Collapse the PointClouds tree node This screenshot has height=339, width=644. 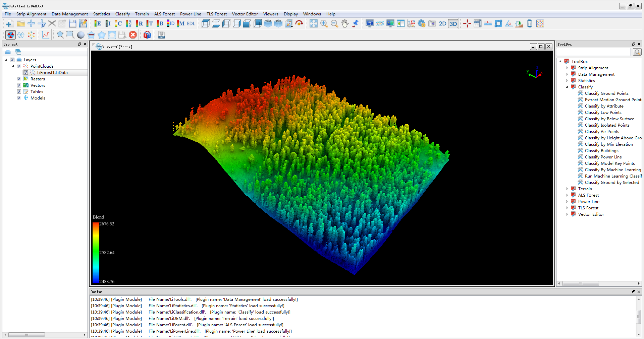click(13, 66)
